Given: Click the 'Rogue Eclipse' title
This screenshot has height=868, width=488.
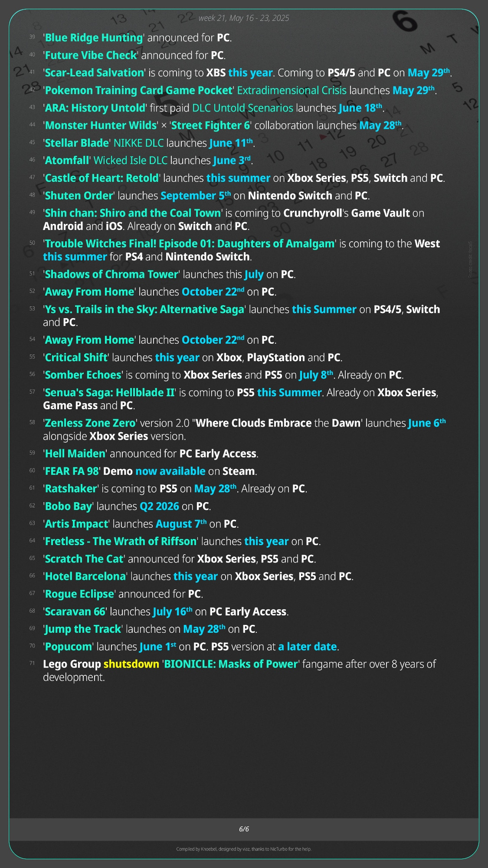Looking at the screenshot, I should tap(79, 594).
